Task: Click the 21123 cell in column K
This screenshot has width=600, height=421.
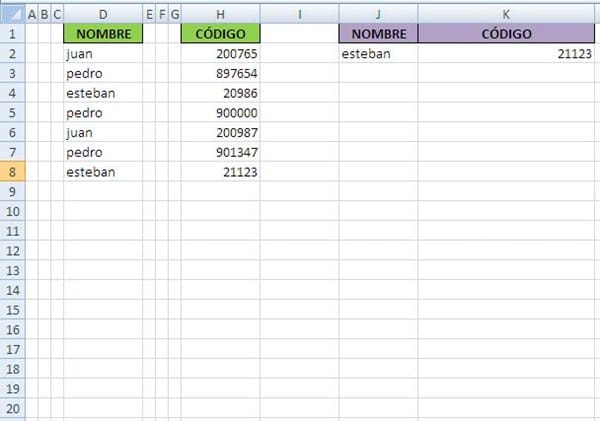Action: pos(509,54)
